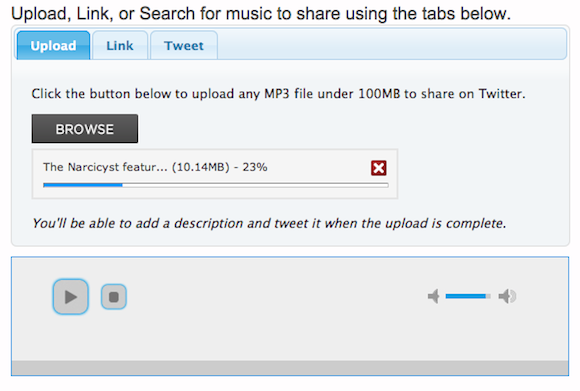Open the Link tab

120,45
